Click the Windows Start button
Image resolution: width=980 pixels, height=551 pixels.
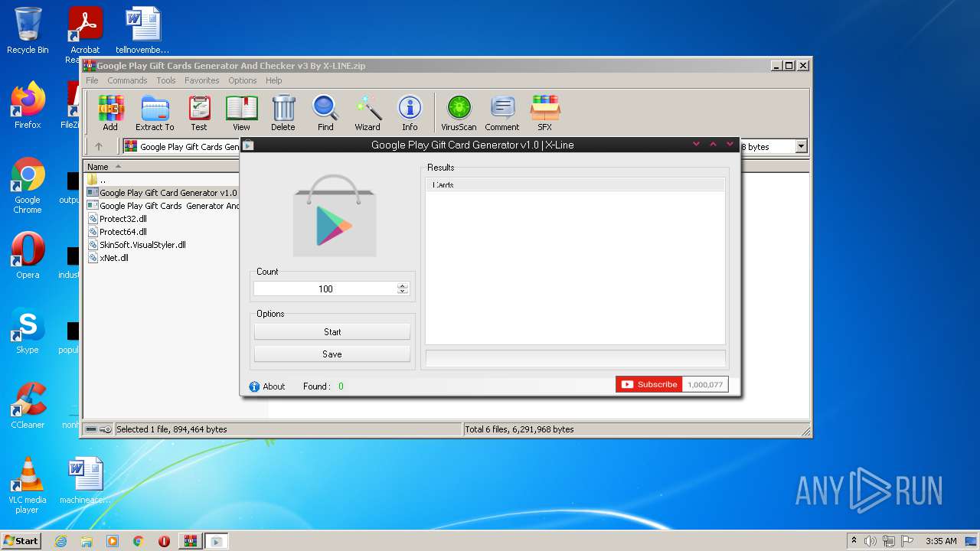pos(21,540)
